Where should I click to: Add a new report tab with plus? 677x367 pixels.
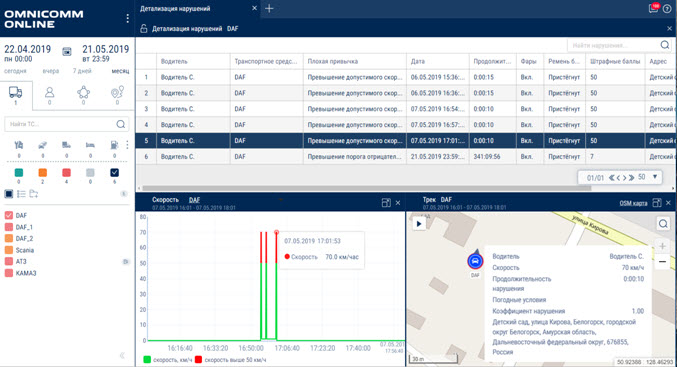tap(269, 8)
